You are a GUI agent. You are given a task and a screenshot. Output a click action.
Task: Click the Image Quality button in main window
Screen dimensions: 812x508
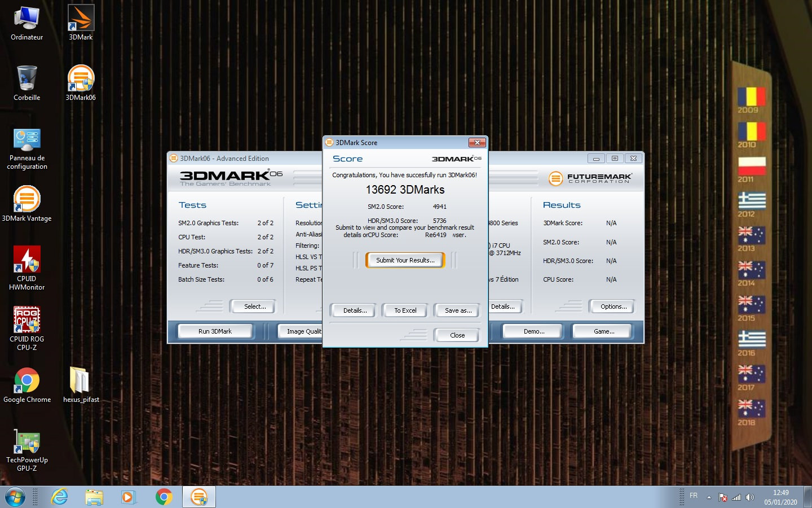[301, 331]
